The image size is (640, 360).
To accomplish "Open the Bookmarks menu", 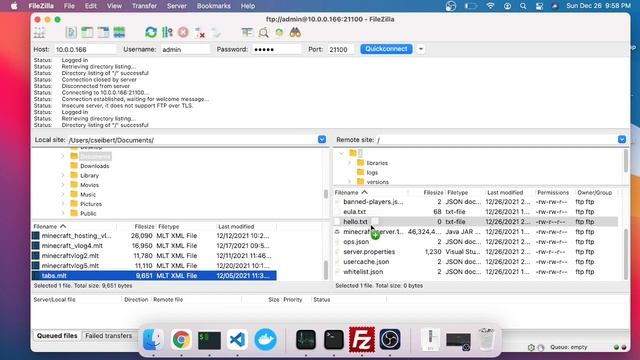I will coord(213,6).
